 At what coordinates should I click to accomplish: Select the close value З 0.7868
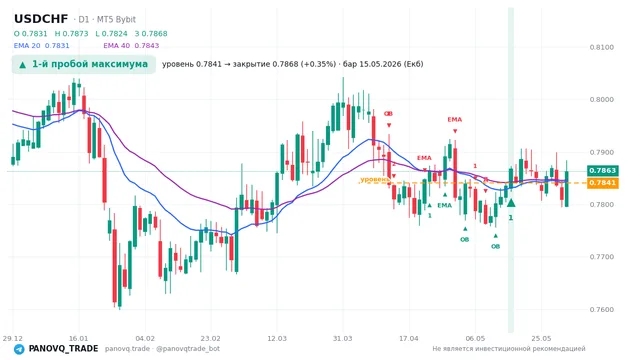pos(151,34)
